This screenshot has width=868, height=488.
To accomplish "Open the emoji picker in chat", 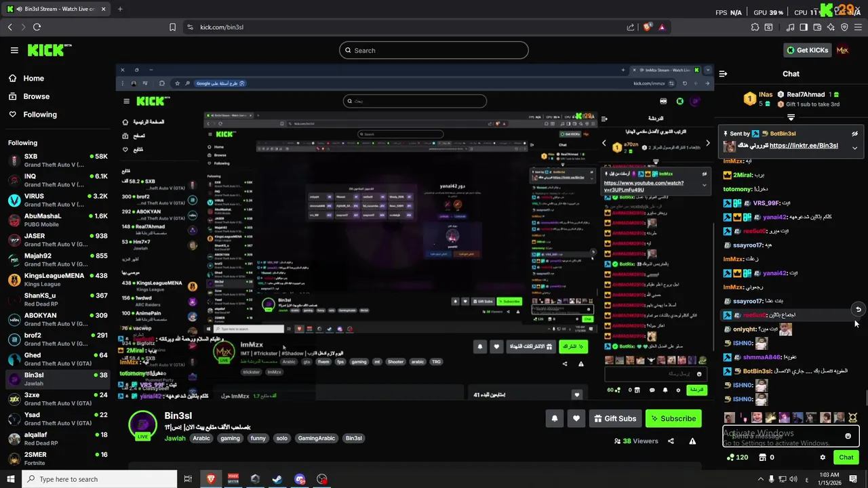I will pyautogui.click(x=848, y=436).
